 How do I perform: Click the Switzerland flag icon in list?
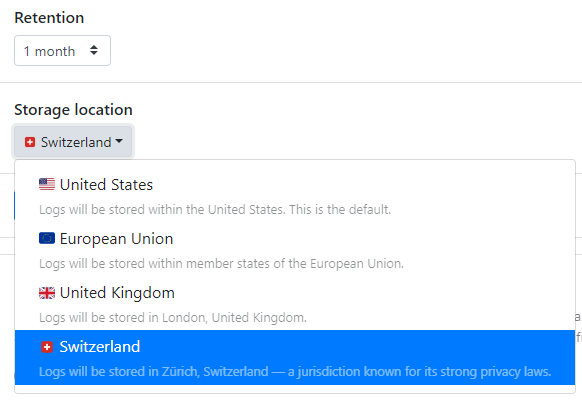[47, 347]
